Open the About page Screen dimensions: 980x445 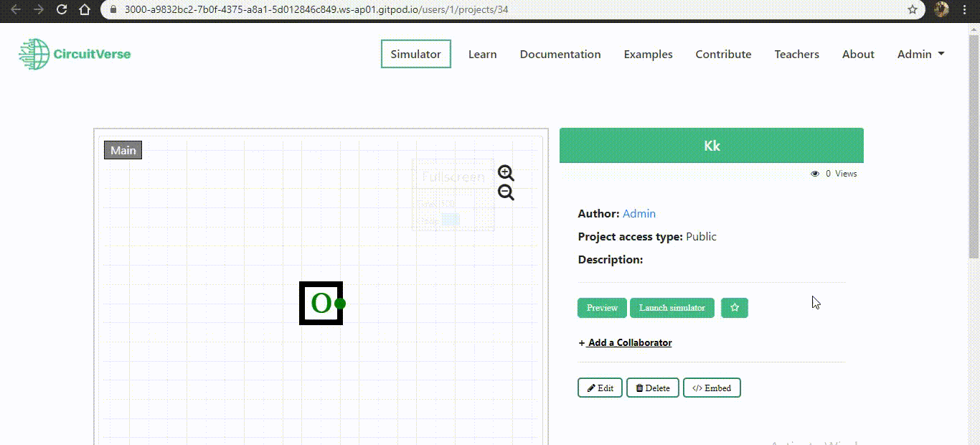(858, 55)
